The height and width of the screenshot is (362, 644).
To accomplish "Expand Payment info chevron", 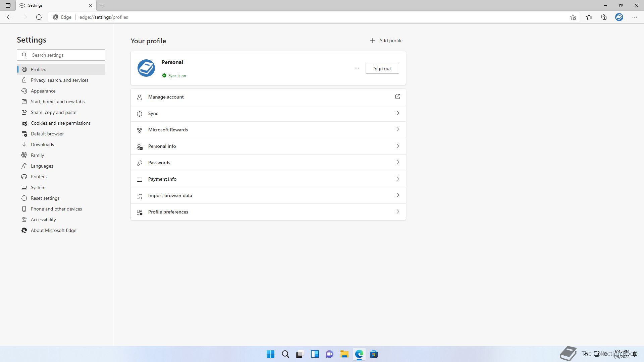I will point(398,179).
